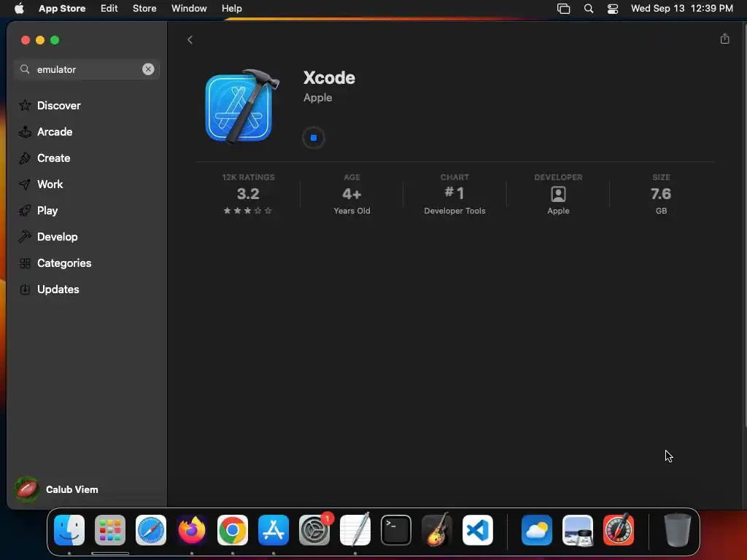Open Control Center in menu bar
The height and width of the screenshot is (560, 747).
613,9
